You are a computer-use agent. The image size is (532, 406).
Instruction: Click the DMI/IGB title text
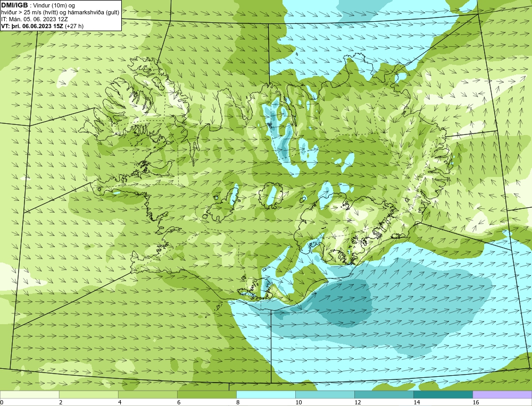pyautogui.click(x=14, y=5)
